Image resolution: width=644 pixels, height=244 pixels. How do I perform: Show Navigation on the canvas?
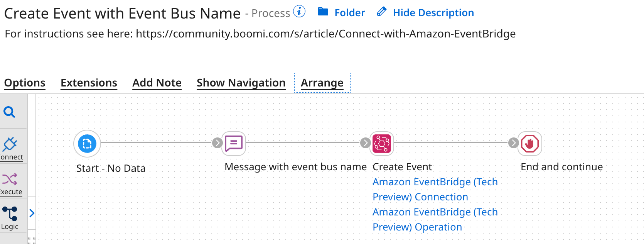pyautogui.click(x=241, y=83)
